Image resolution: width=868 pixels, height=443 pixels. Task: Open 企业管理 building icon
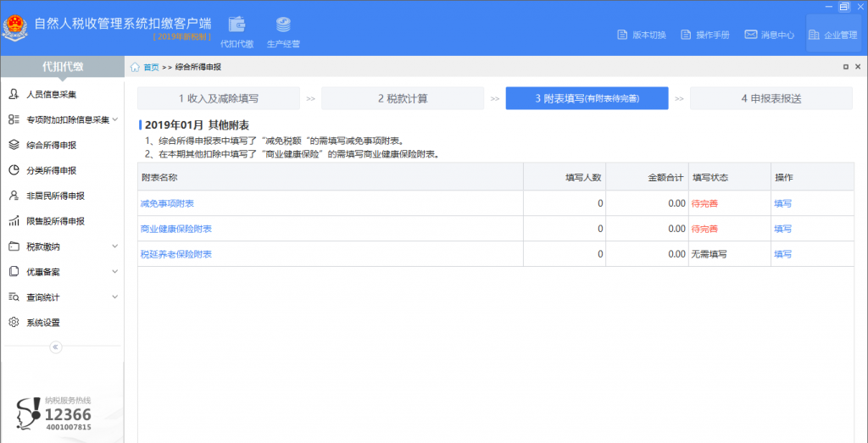click(x=814, y=35)
